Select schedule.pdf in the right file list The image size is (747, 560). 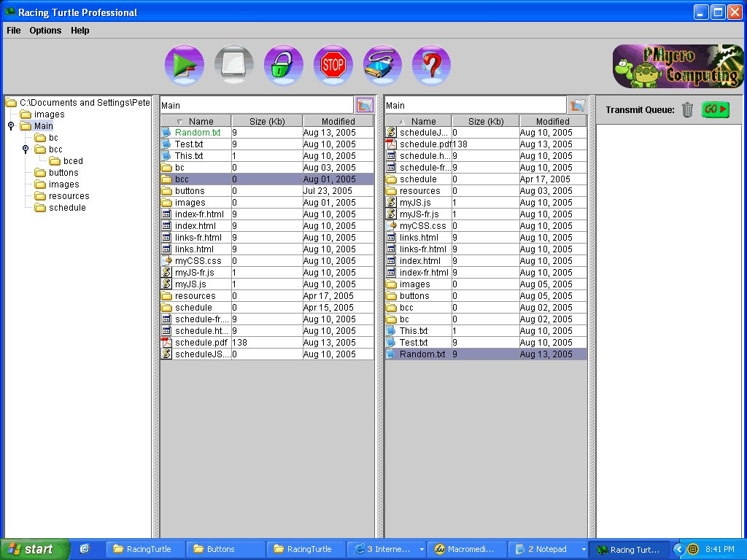click(x=486, y=144)
